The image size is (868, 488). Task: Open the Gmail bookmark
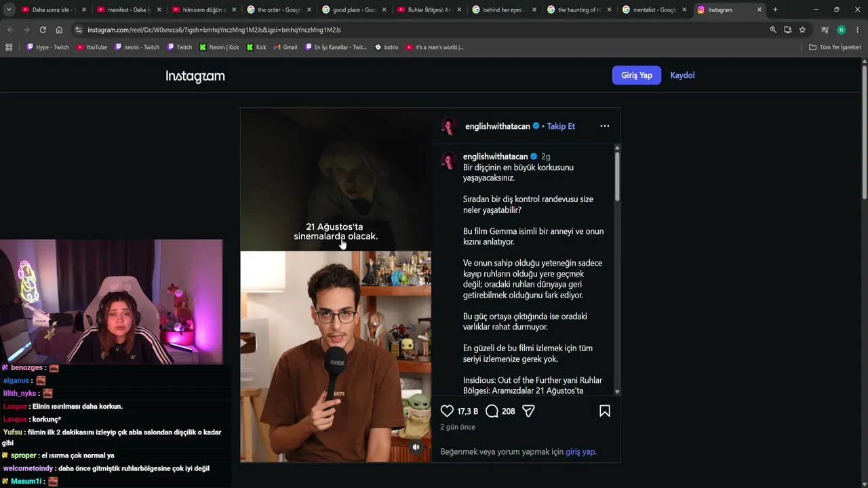(x=285, y=47)
